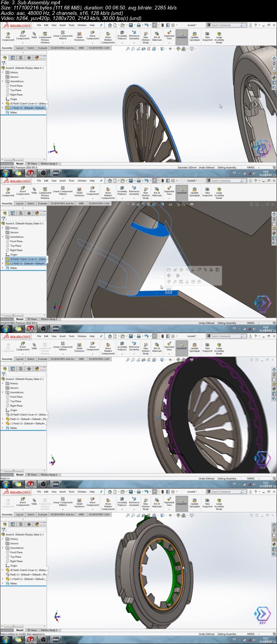Select Move Component in the second frame
The image size is (277, 644).
pos(93,191)
